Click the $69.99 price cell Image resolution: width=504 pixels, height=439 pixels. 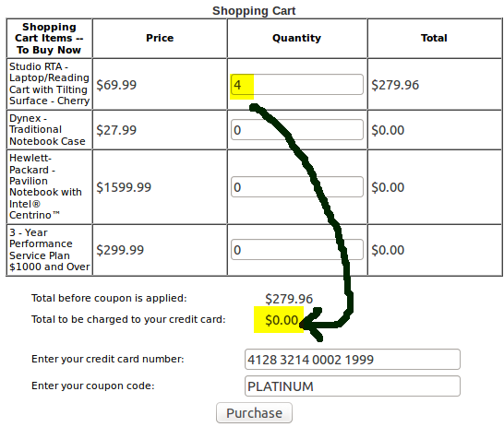tap(116, 85)
